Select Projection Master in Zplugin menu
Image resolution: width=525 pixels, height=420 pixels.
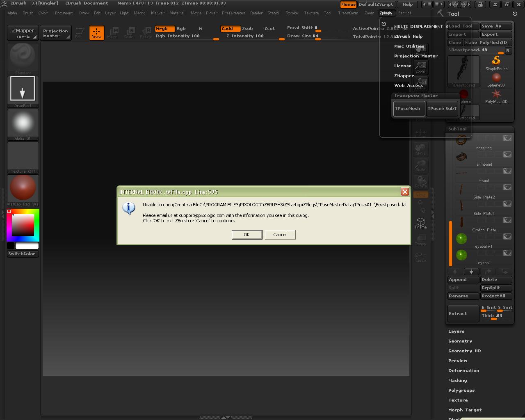pyautogui.click(x=415, y=56)
